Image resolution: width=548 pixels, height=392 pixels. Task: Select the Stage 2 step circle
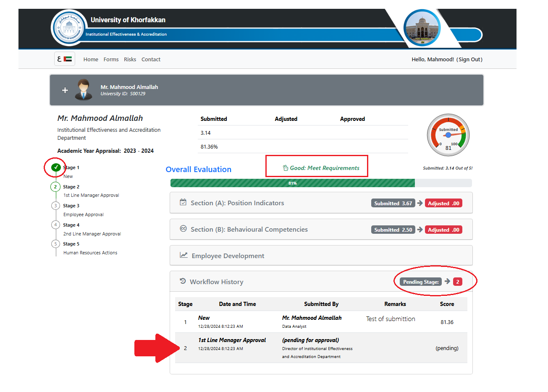(55, 187)
